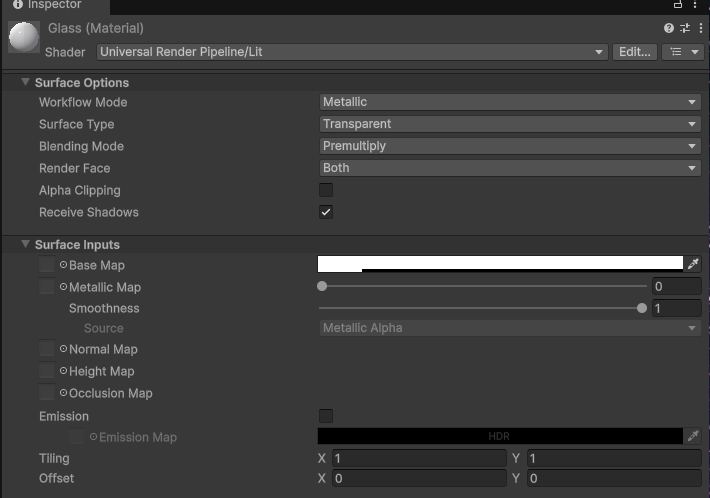The height and width of the screenshot is (498, 710).
Task: Click the Glass material preview sphere
Action: 22,38
